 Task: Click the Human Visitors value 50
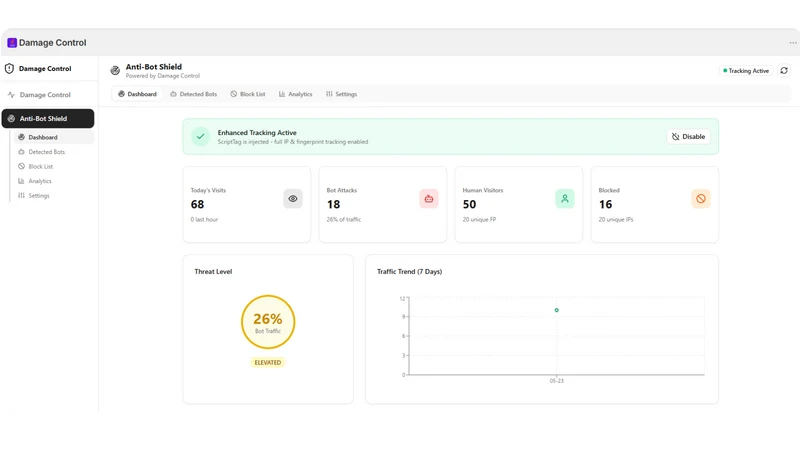pyautogui.click(x=469, y=205)
